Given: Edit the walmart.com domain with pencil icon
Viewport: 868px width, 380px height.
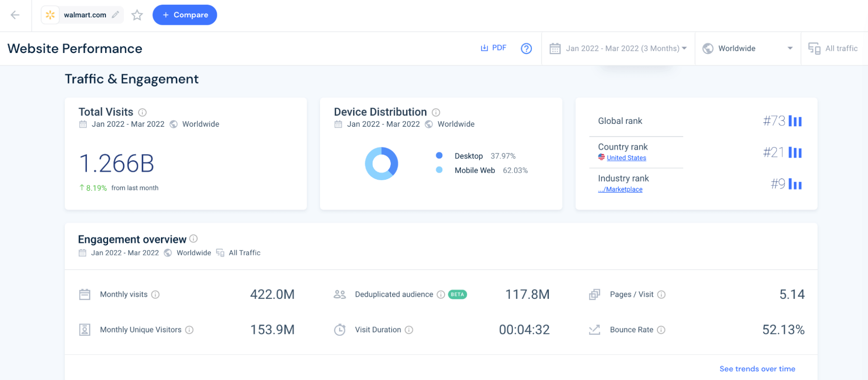Looking at the screenshot, I should (x=115, y=15).
